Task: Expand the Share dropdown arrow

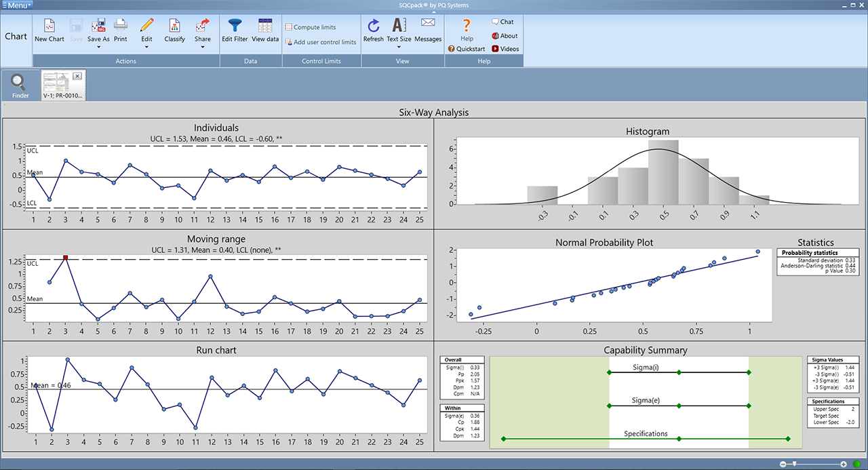Action: coord(202,46)
